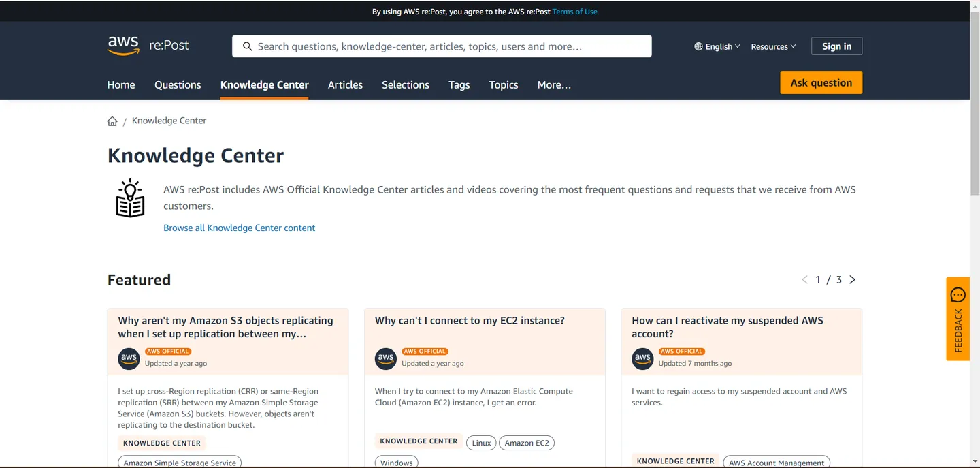Click the globe language icon
The width and height of the screenshot is (980, 468).
tap(698, 46)
